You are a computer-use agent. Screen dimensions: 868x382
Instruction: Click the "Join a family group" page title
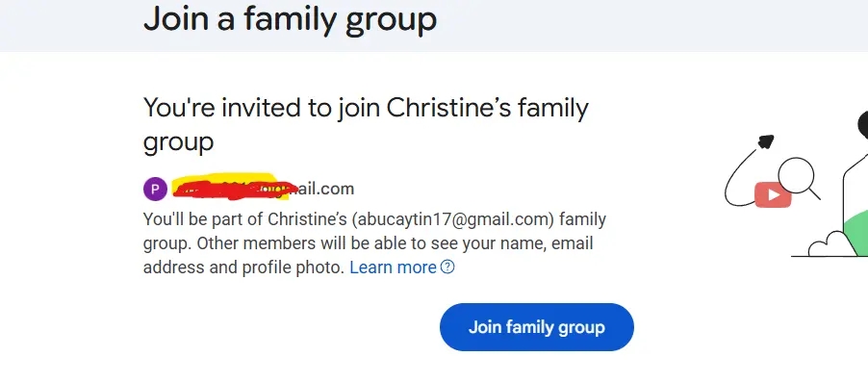pos(290,19)
